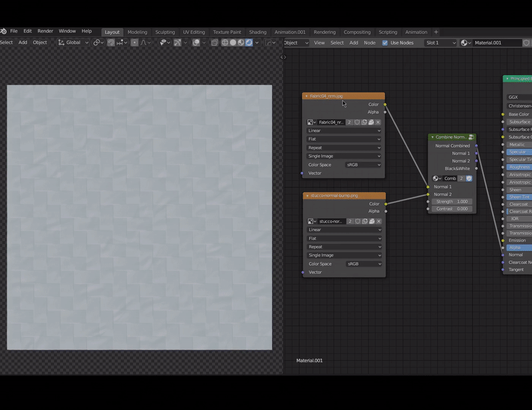Viewport: 532px width, 410px height.
Task: Toggle the Use Nodes checkbox
Action: 385,43
